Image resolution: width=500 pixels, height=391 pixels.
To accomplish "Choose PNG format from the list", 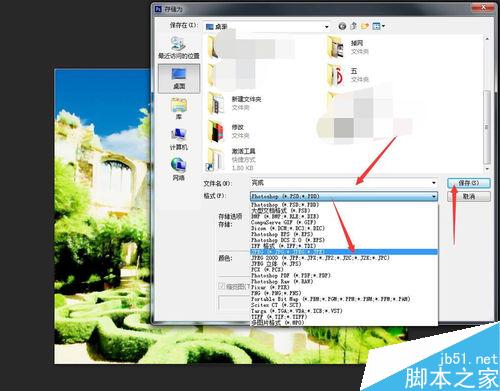I will click(x=344, y=293).
